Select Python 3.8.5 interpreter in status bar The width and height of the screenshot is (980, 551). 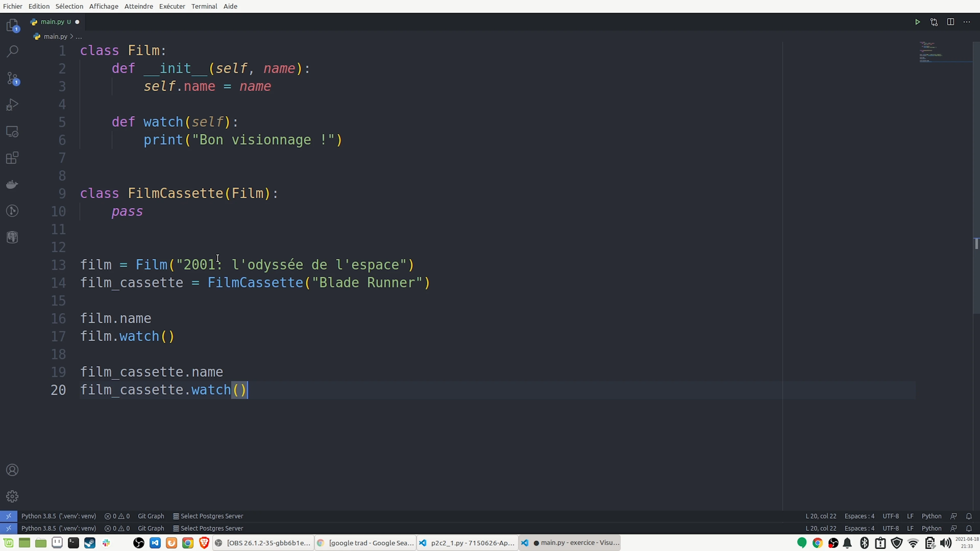[x=59, y=516]
